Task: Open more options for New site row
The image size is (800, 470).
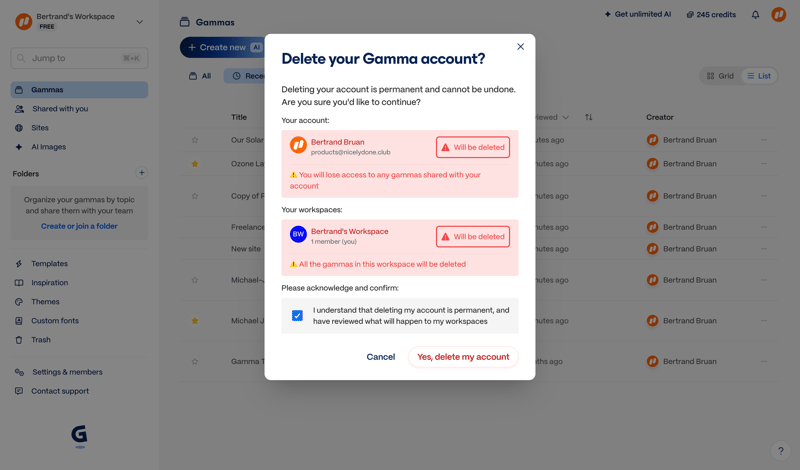Action: pyautogui.click(x=764, y=249)
